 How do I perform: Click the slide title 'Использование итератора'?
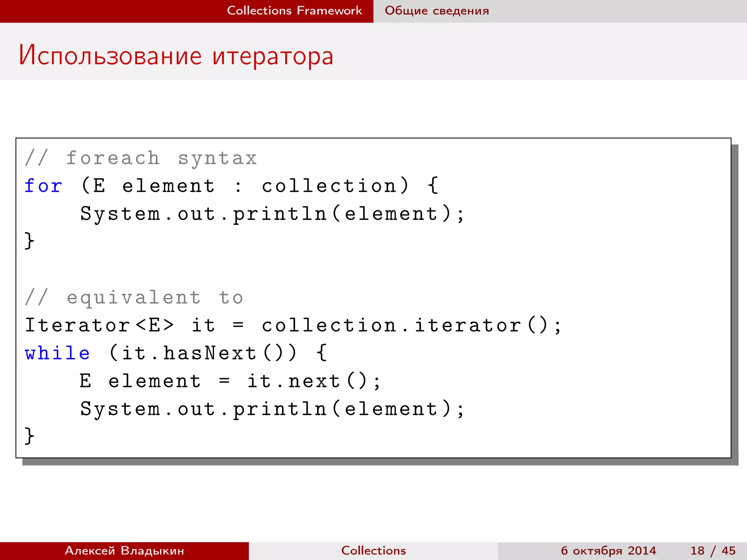coord(176,55)
